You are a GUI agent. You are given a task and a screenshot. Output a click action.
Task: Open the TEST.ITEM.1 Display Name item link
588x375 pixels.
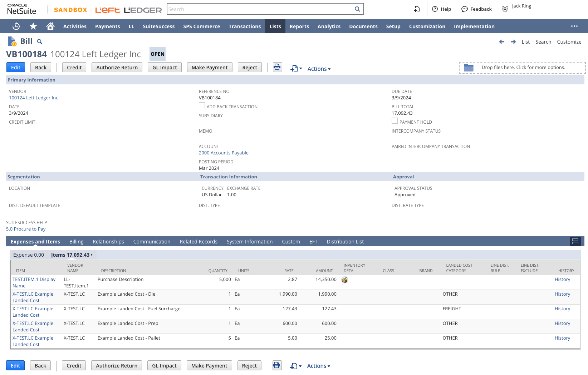click(34, 282)
